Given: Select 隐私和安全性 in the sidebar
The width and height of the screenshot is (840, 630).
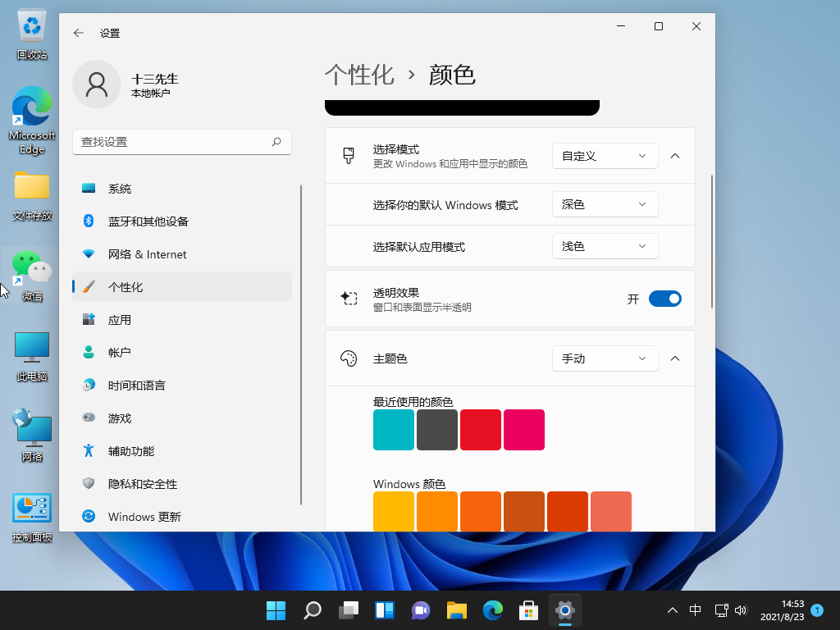Looking at the screenshot, I should coord(140,484).
